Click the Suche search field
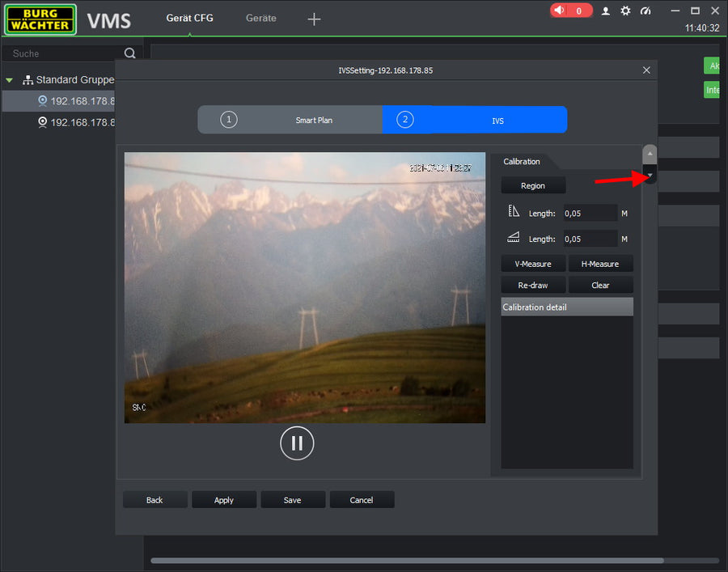Viewport: 728px width, 572px height. click(65, 53)
